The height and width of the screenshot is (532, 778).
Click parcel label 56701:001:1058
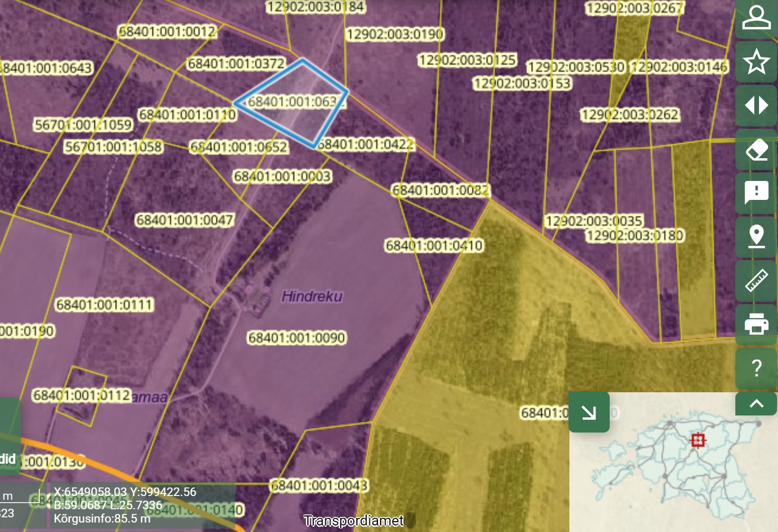tap(113, 147)
